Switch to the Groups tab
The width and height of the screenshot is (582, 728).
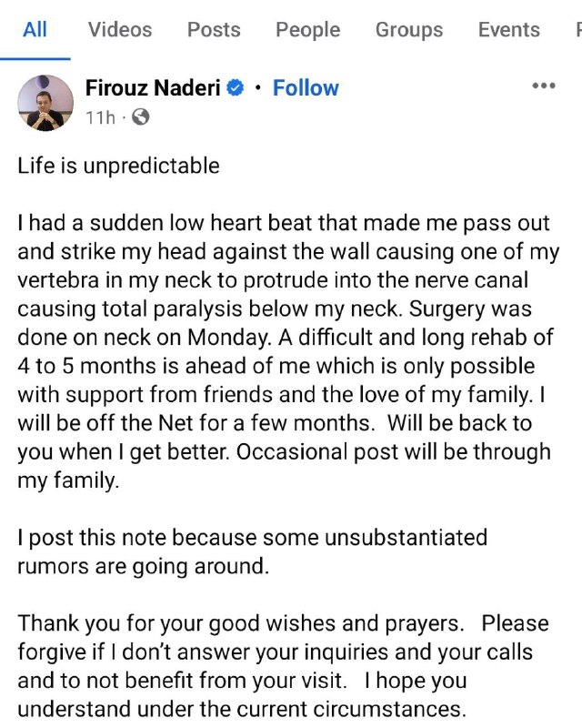[409, 30]
